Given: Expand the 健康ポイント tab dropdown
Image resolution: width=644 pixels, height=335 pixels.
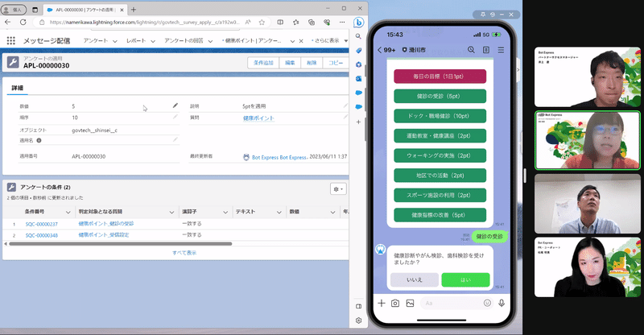Looking at the screenshot, I should [x=292, y=41].
